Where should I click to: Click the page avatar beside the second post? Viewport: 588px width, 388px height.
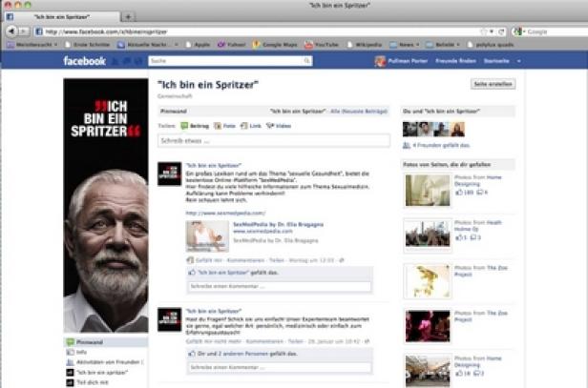(170, 319)
